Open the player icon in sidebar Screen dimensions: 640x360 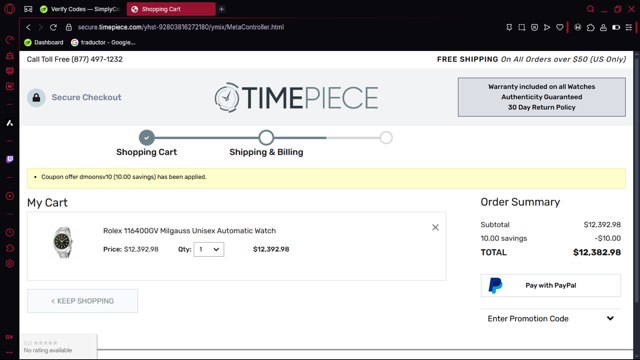point(9,196)
